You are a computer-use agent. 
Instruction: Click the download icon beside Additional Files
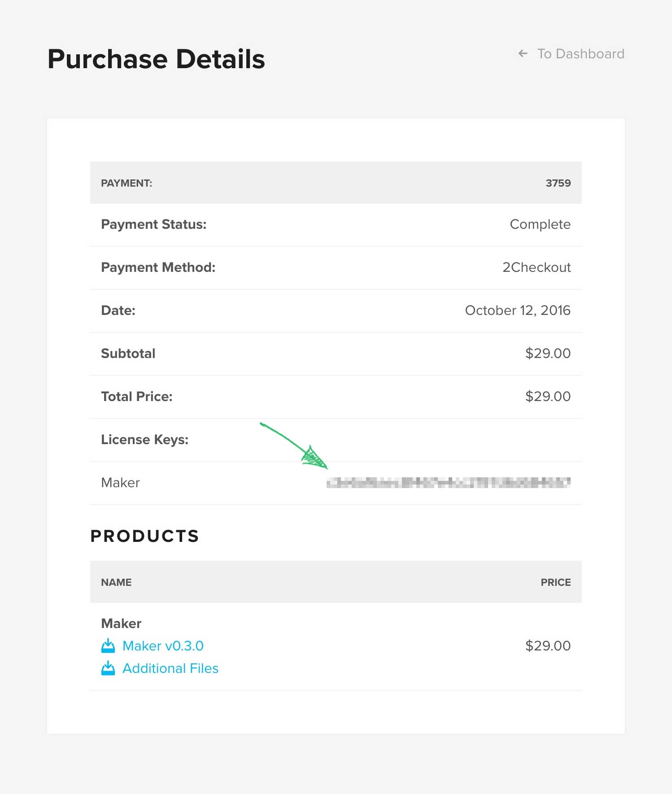click(108, 668)
